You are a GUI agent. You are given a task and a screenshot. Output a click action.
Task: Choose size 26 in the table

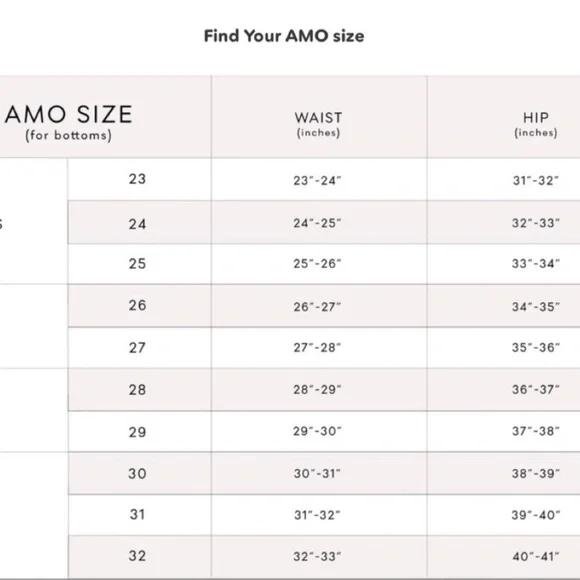coord(137,305)
